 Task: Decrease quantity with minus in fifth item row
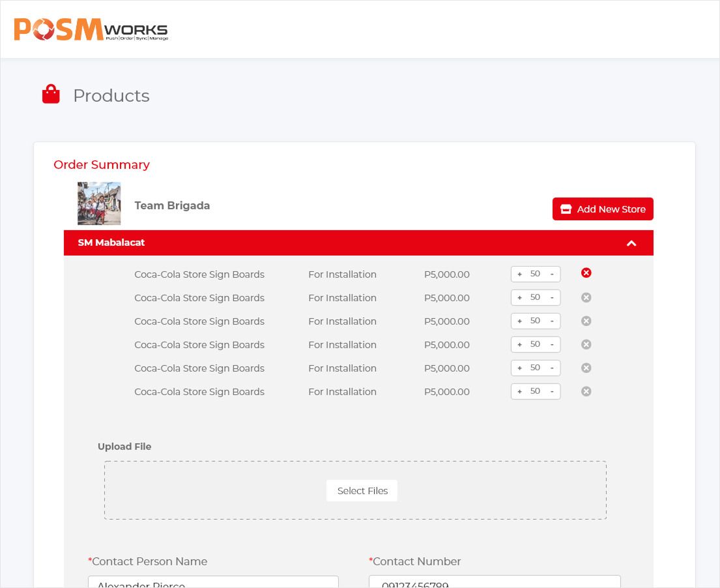click(552, 368)
